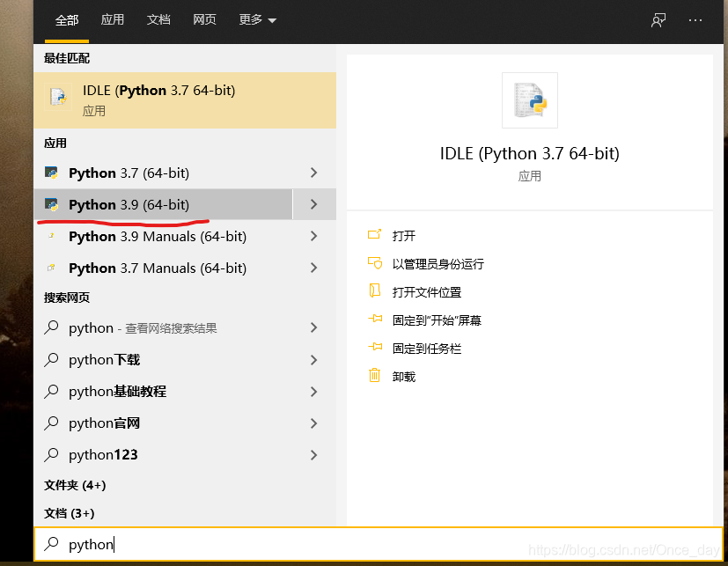Click the run as administrator shield icon

click(374, 263)
